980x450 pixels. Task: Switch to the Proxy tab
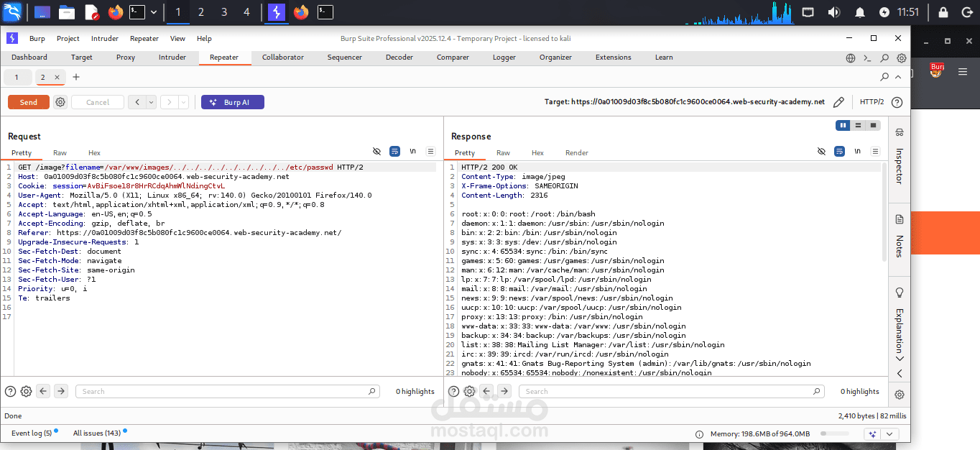pos(126,58)
